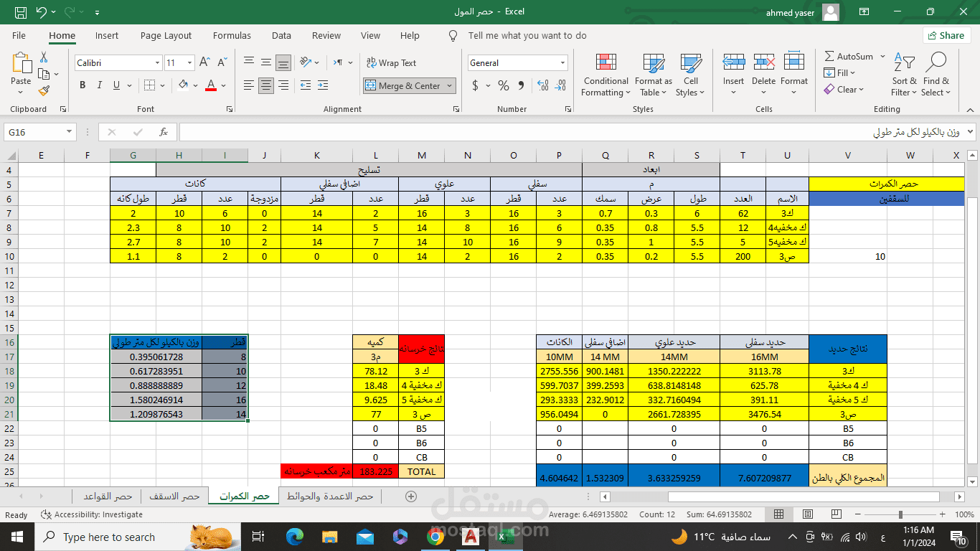The height and width of the screenshot is (551, 980).
Task: Open Conditional Formatting menu
Action: point(606,75)
